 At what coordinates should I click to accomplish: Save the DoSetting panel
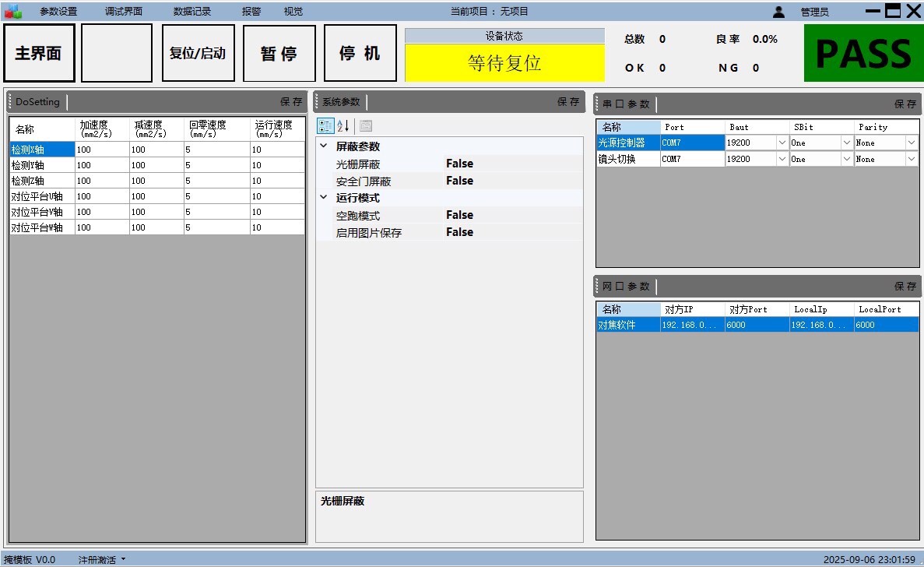coord(291,102)
